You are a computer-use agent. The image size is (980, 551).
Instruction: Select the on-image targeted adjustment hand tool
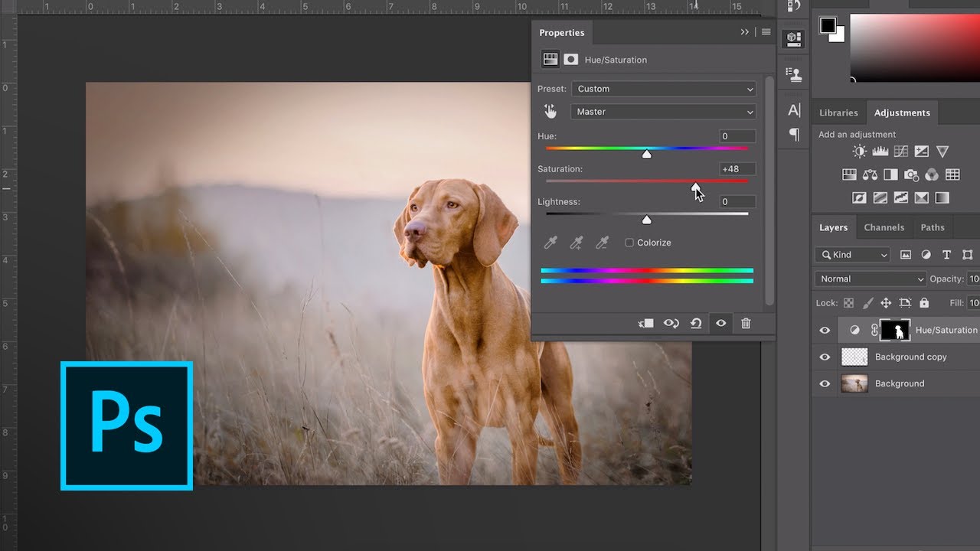(x=550, y=112)
